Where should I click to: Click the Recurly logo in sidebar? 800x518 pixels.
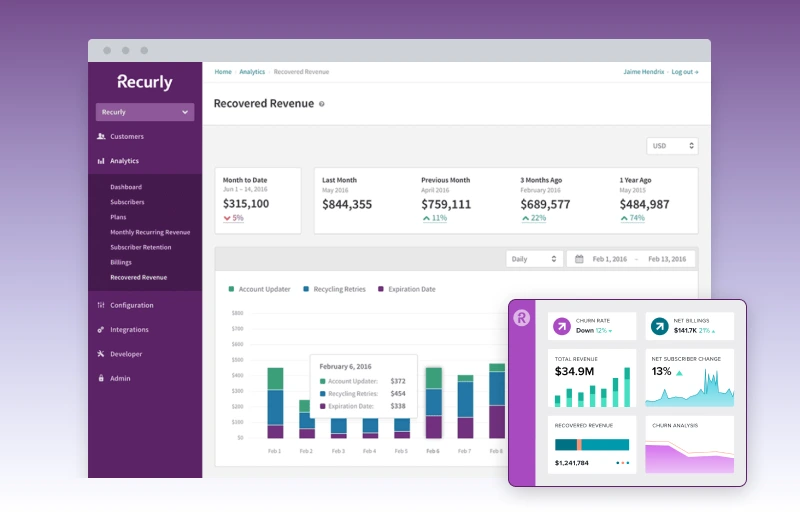(x=145, y=82)
